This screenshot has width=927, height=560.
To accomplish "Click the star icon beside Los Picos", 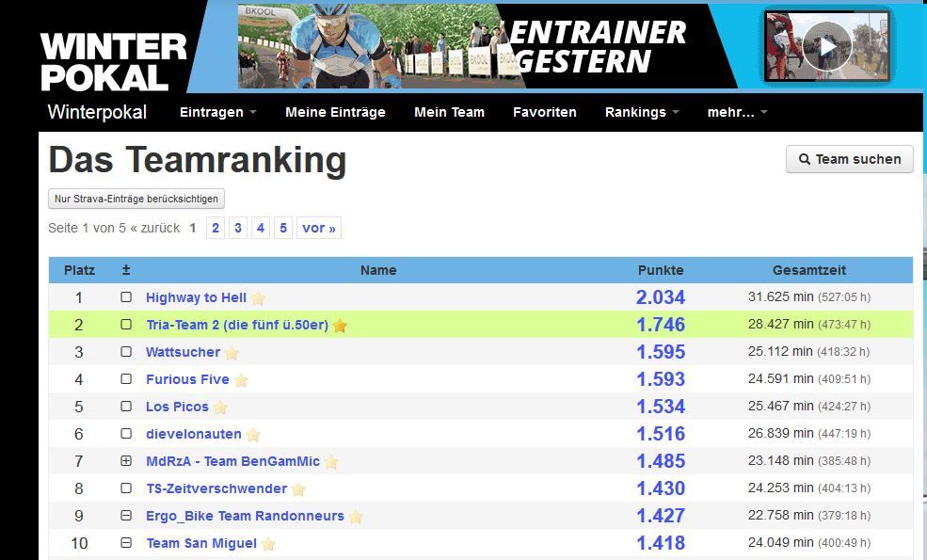I will point(220,408).
